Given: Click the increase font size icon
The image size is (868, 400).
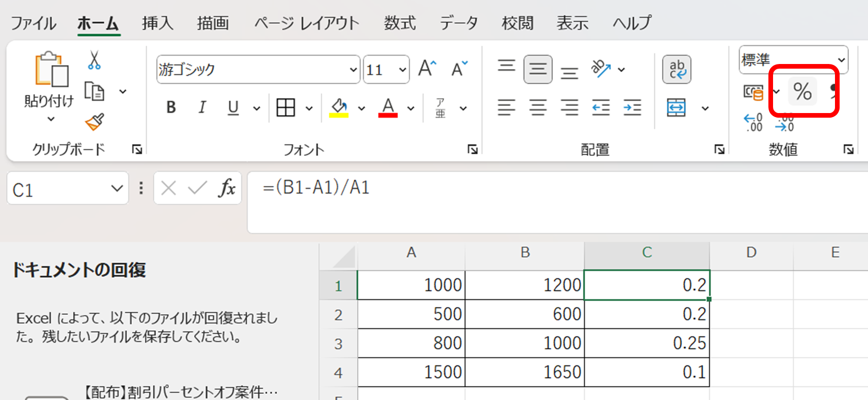Looking at the screenshot, I should [427, 69].
